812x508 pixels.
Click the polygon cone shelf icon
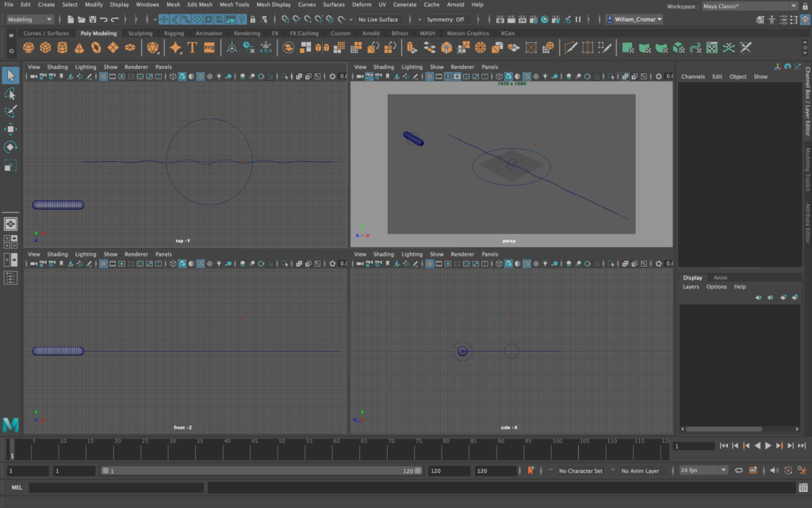tap(80, 48)
